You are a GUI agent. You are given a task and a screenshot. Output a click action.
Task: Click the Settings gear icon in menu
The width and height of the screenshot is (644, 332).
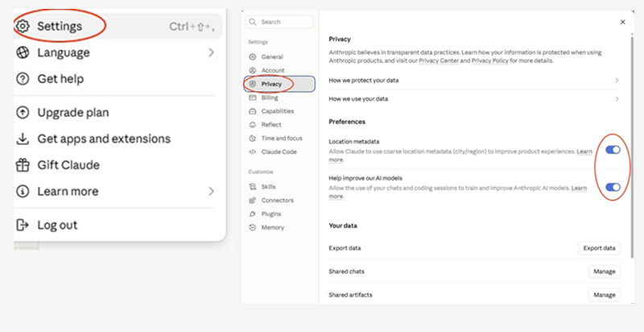pos(23,27)
